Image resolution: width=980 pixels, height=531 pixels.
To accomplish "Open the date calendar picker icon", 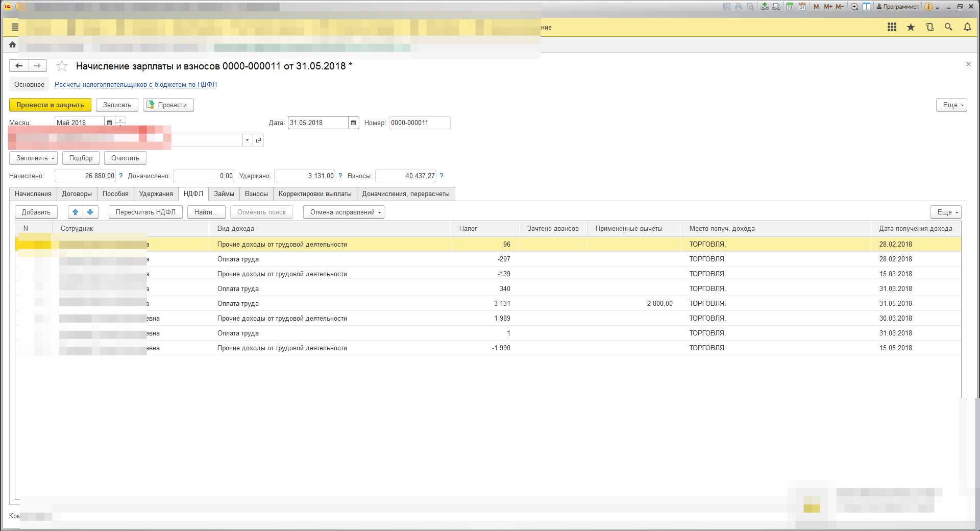I will click(x=353, y=123).
